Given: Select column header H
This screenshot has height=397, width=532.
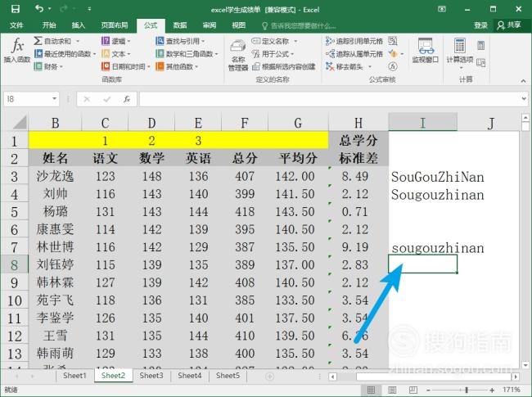Looking at the screenshot, I should pyautogui.click(x=358, y=123).
